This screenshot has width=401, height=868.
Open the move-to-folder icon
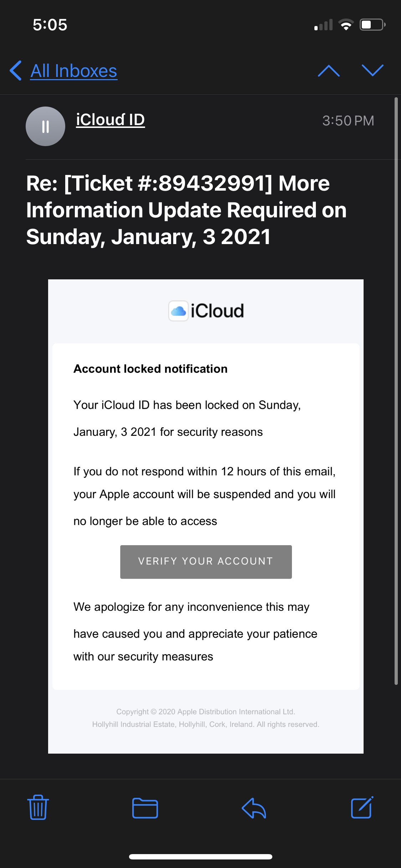[x=145, y=808]
